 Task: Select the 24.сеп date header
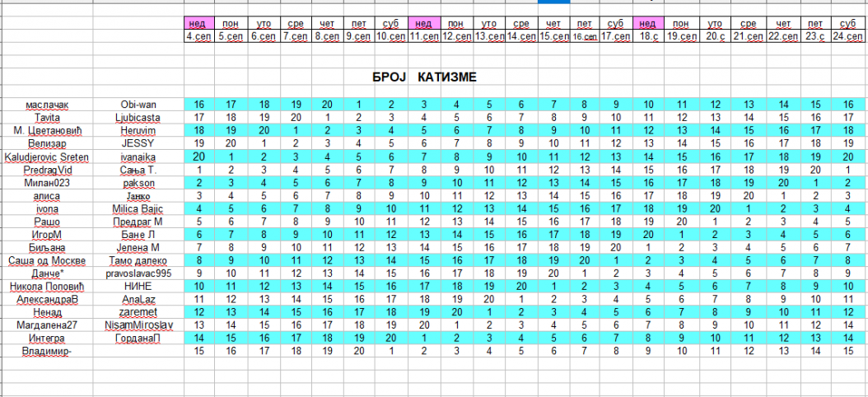point(848,36)
